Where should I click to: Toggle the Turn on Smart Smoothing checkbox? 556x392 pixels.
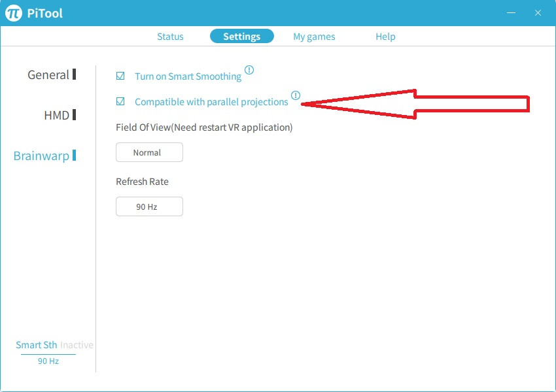(x=120, y=76)
